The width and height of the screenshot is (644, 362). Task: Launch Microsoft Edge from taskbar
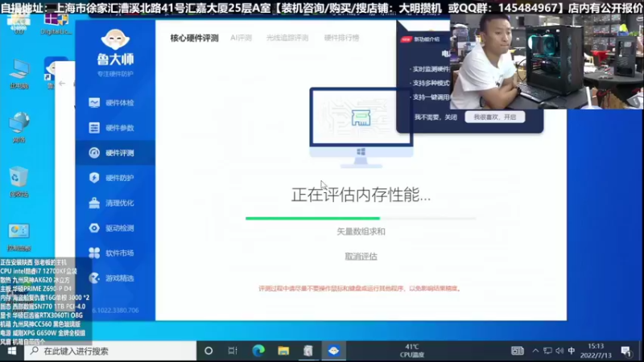click(258, 351)
